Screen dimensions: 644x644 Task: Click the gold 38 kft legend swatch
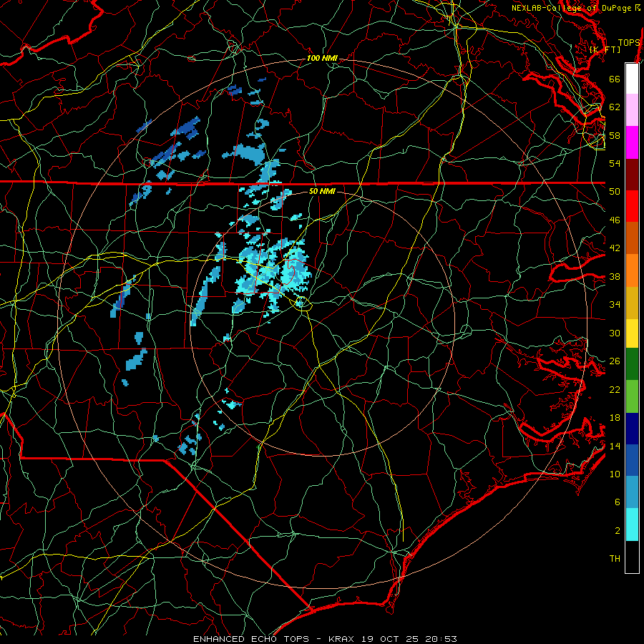pyautogui.click(x=632, y=303)
